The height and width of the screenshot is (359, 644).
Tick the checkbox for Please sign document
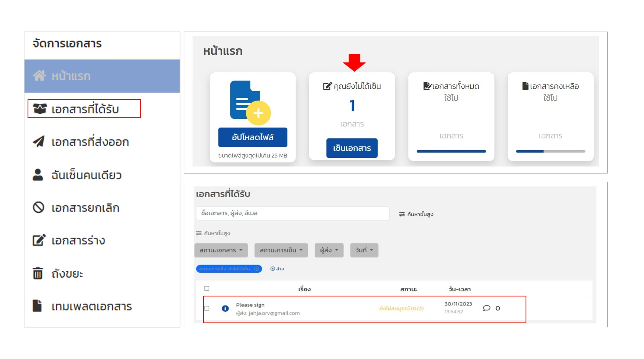[x=207, y=308]
